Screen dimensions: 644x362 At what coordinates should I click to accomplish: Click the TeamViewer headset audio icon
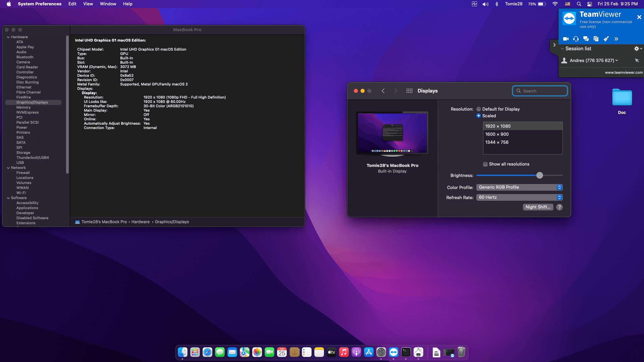click(x=576, y=39)
